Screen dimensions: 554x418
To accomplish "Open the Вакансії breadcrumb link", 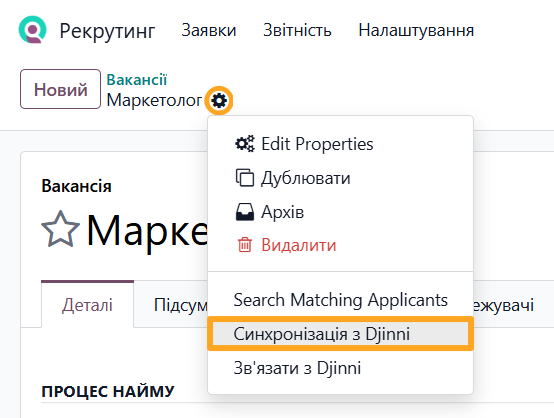I will (137, 80).
